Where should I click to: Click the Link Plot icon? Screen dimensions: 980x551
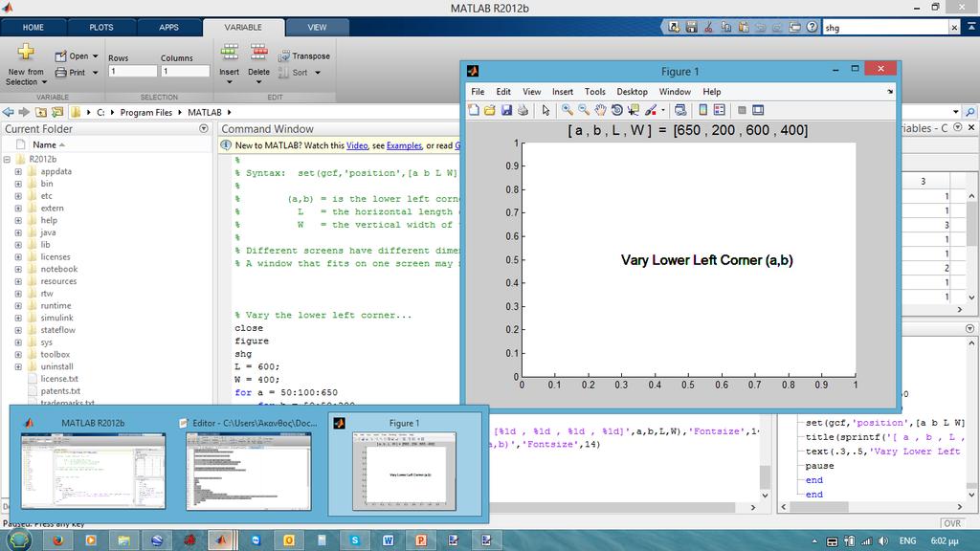680,110
